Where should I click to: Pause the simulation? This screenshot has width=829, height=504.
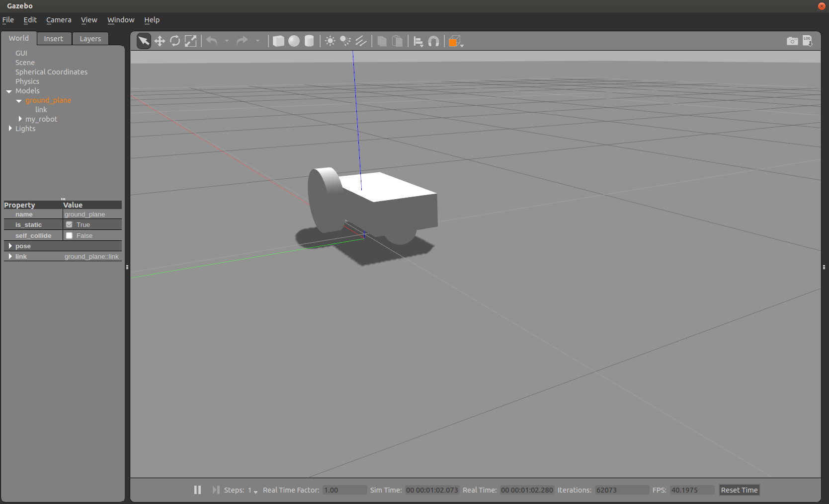[x=197, y=490]
